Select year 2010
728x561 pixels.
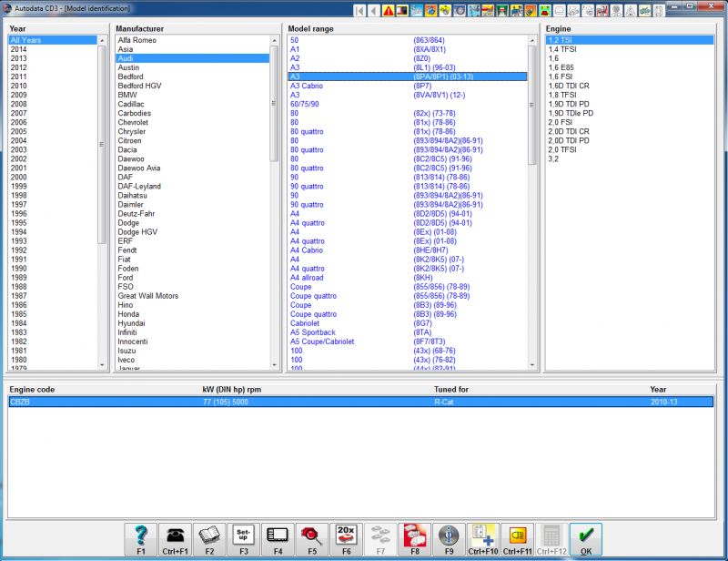point(53,86)
